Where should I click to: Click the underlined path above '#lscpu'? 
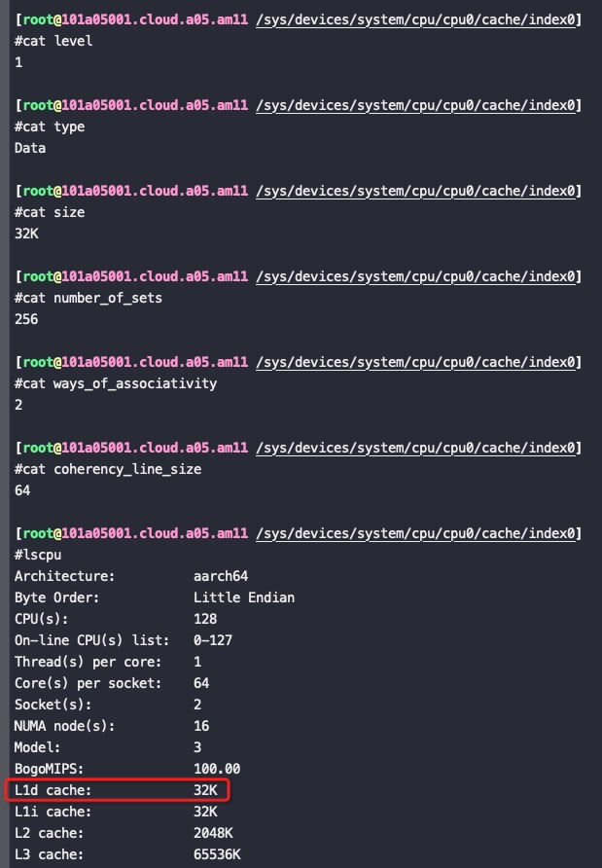(x=415, y=533)
